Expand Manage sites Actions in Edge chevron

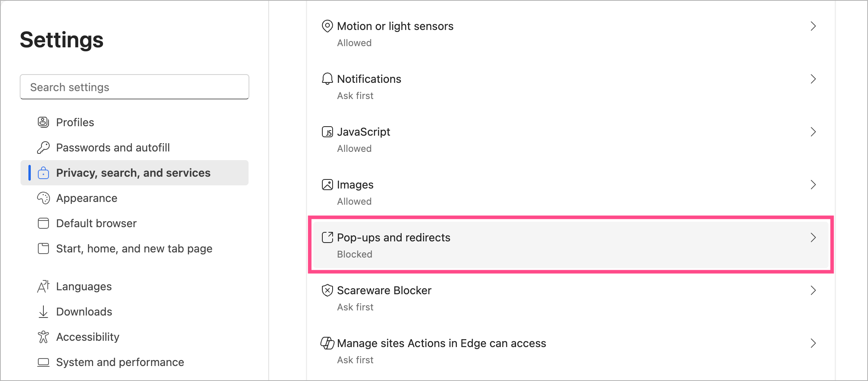point(813,343)
